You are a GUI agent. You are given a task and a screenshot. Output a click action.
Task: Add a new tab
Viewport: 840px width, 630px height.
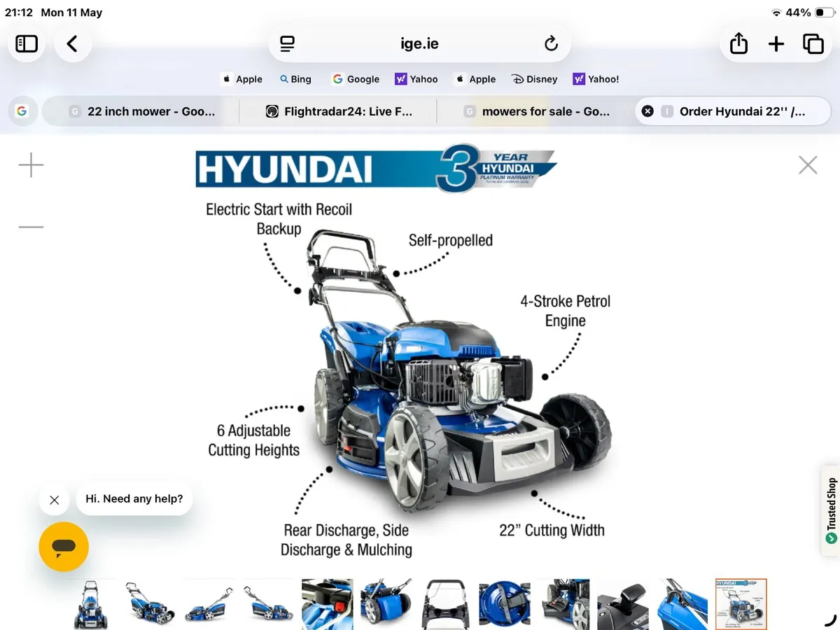point(776,44)
